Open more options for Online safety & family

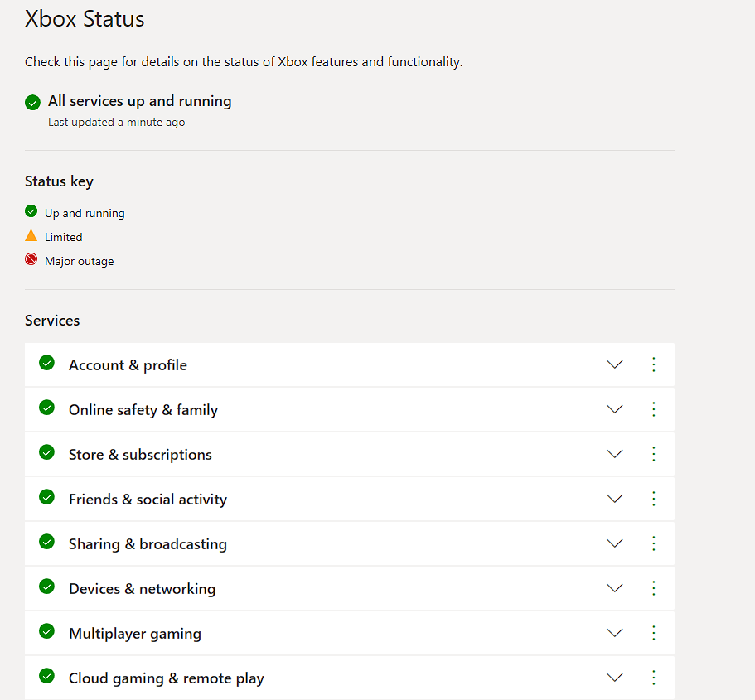tap(653, 410)
